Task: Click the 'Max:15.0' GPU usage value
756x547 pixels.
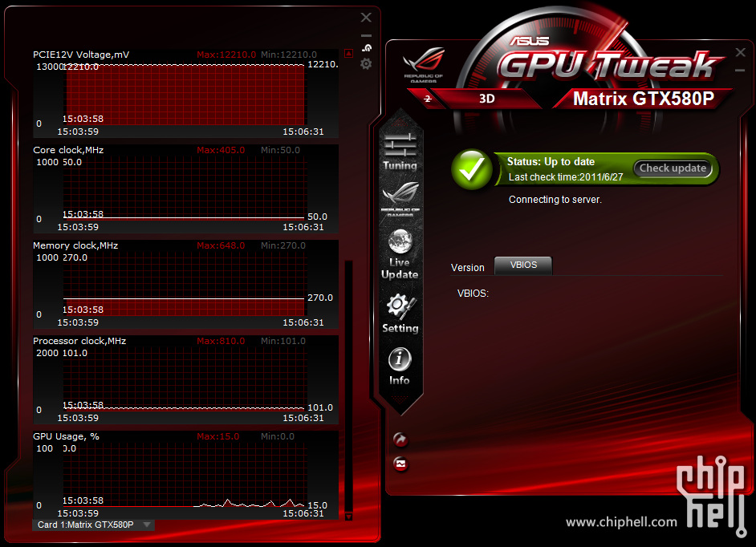Action: click(x=218, y=436)
